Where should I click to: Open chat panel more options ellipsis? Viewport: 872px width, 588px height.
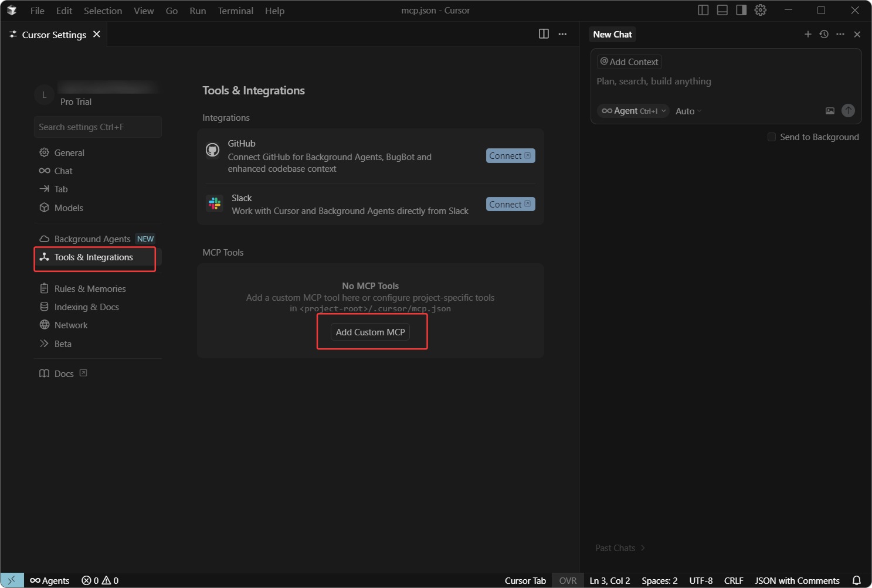[840, 34]
